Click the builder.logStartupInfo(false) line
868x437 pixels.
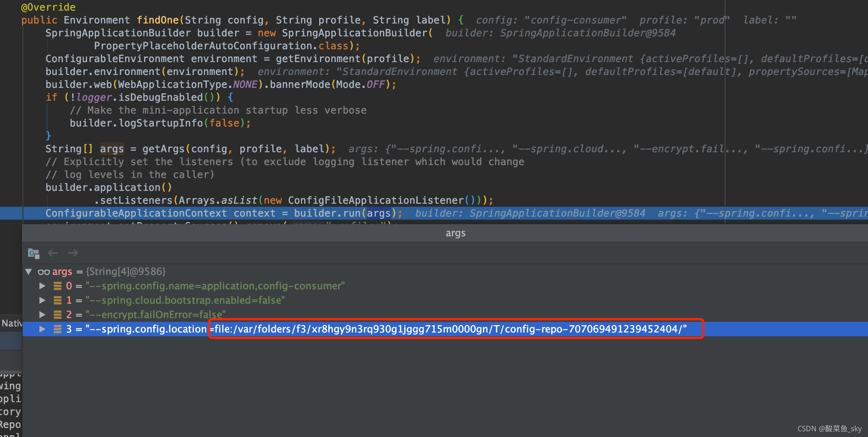point(160,123)
